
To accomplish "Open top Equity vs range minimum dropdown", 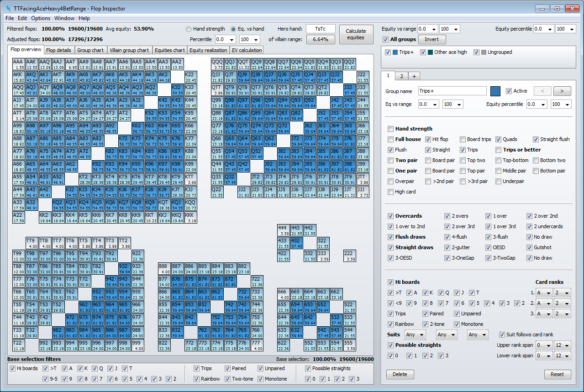I will tap(427, 29).
